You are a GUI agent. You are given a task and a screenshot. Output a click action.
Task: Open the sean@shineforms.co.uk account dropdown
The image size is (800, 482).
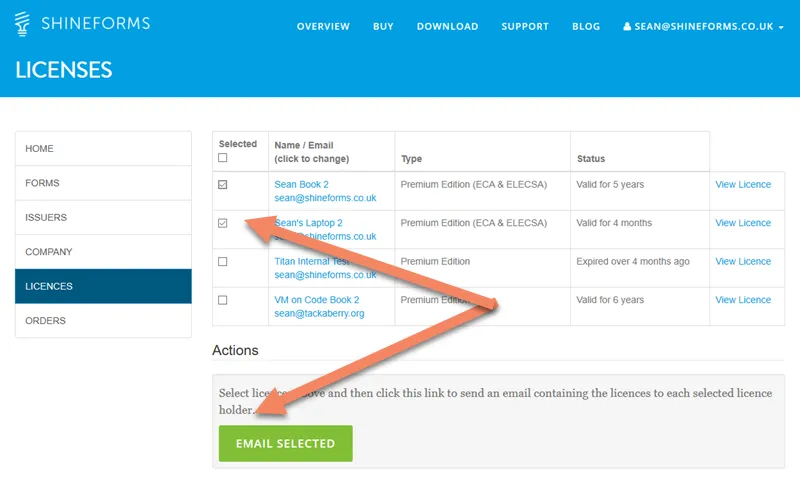(x=703, y=27)
